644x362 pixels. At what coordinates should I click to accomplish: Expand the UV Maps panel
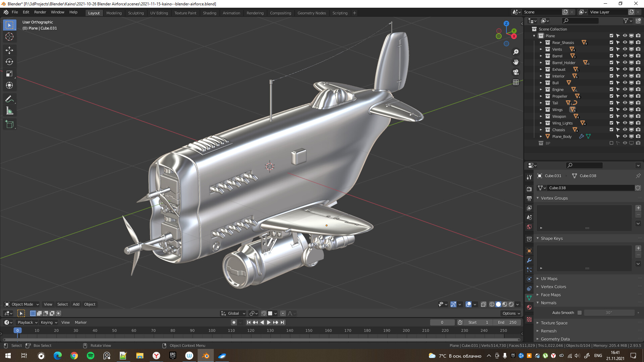tap(549, 279)
